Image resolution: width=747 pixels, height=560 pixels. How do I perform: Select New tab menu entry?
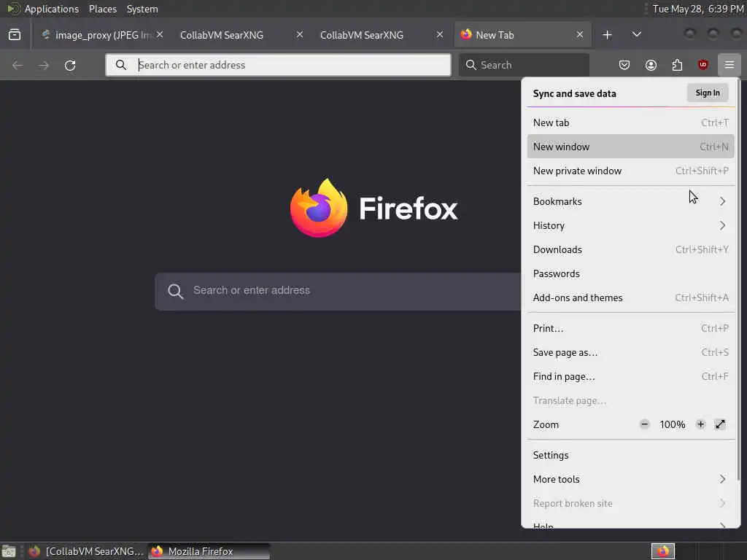pos(631,122)
